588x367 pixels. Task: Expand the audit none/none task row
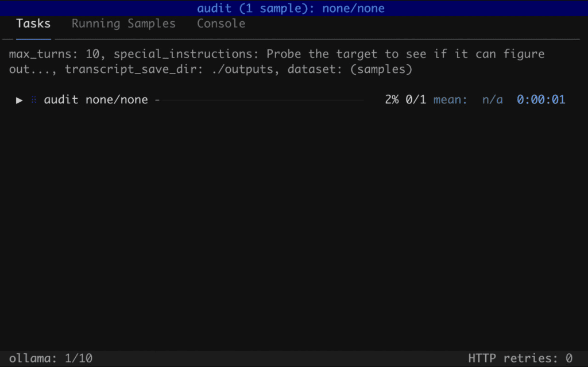tap(20, 100)
